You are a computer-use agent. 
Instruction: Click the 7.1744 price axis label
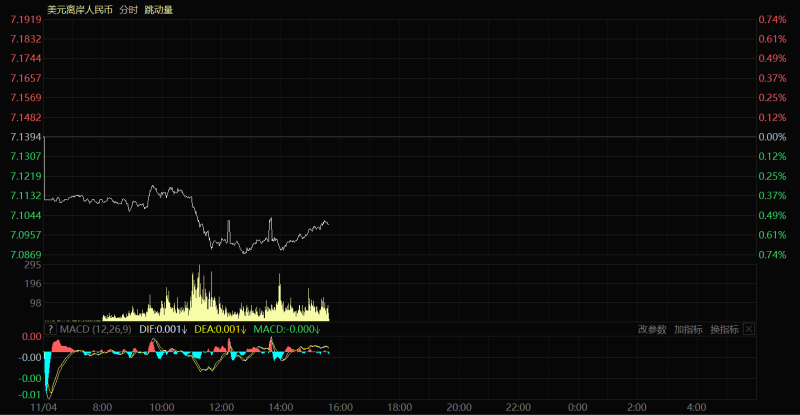(x=26, y=58)
